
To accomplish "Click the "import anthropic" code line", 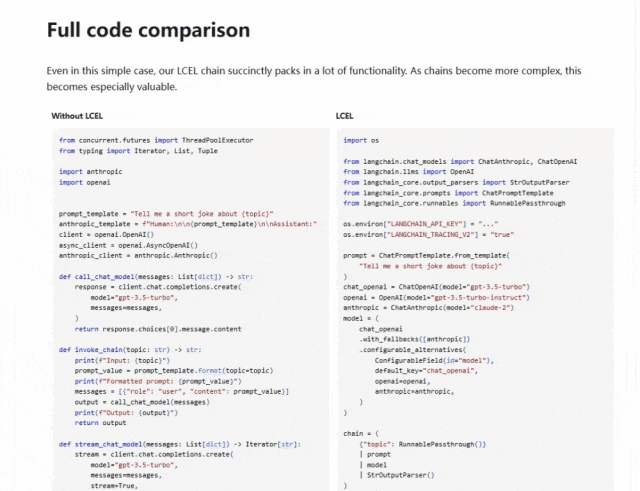I will [x=90, y=171].
